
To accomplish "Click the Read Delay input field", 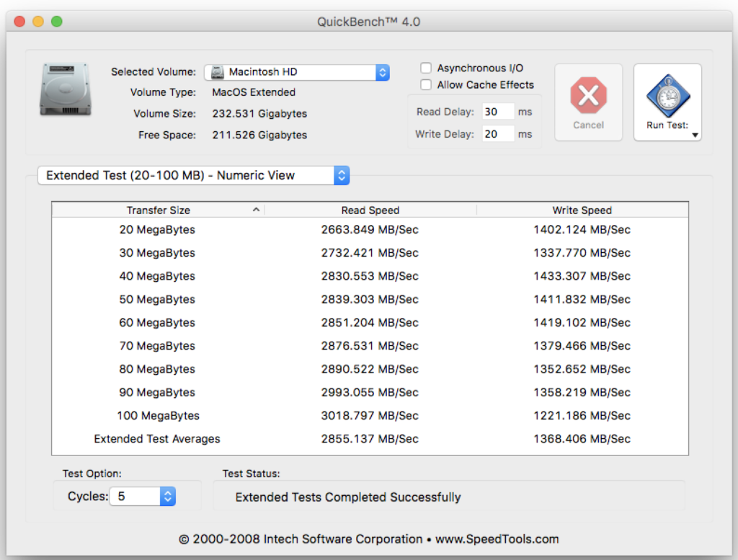I will [497, 112].
